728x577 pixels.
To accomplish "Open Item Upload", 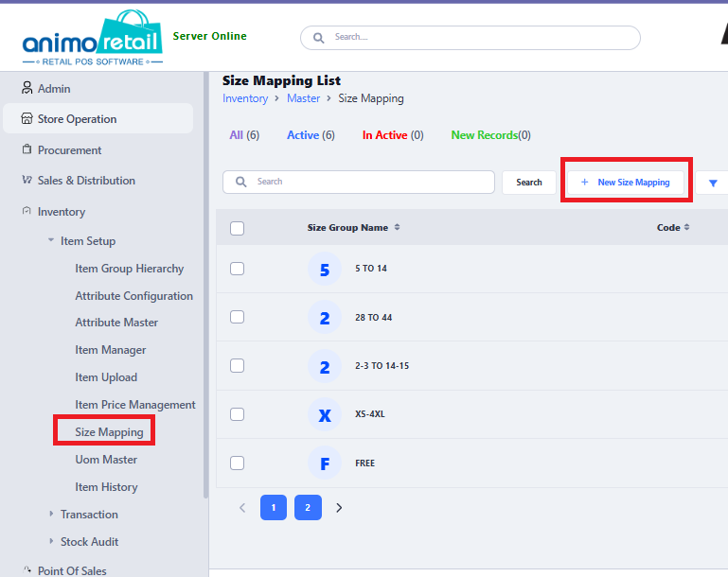I will 106,377.
